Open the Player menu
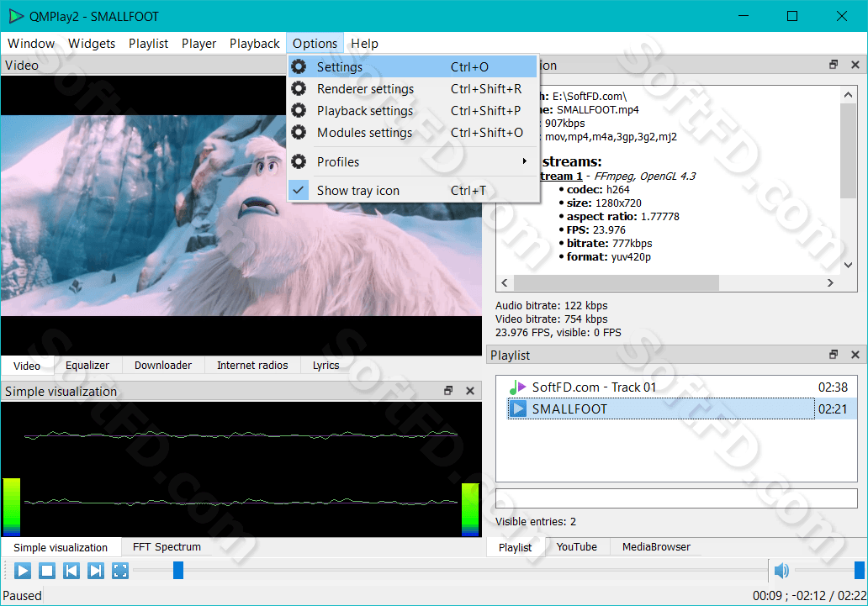 pyautogui.click(x=198, y=44)
